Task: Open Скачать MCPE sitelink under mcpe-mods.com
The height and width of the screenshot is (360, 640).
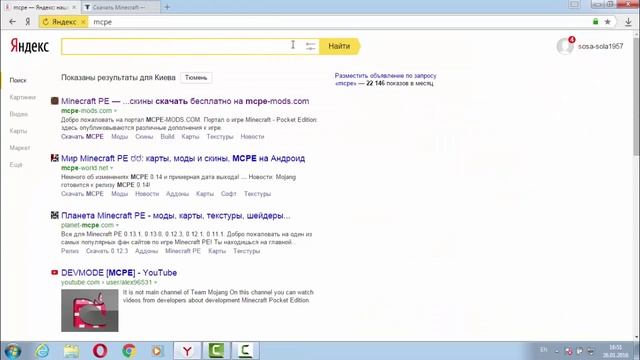Action: pos(82,137)
